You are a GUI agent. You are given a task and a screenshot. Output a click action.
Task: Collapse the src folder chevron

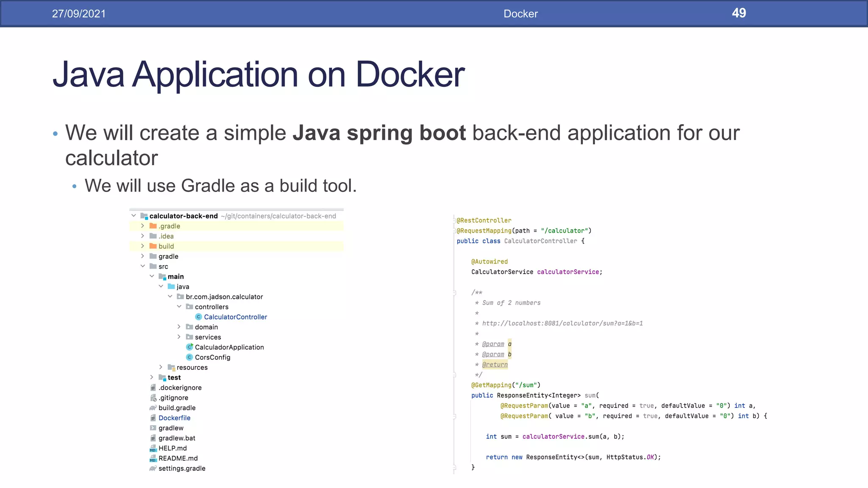tap(143, 266)
